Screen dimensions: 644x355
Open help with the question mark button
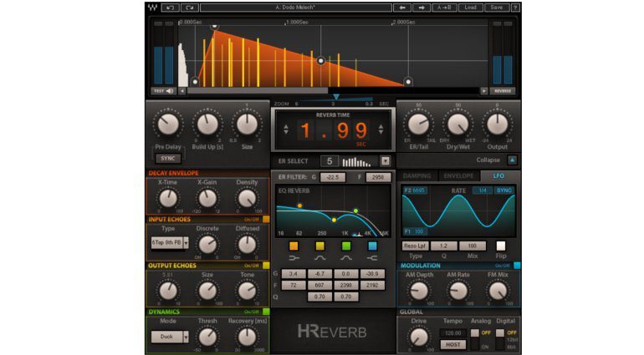click(x=515, y=8)
